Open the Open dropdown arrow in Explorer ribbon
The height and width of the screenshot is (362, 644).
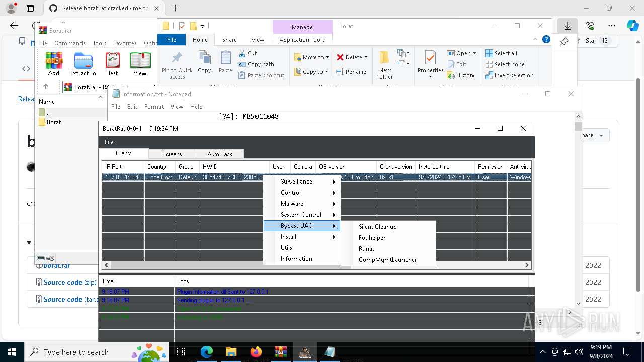474,53
